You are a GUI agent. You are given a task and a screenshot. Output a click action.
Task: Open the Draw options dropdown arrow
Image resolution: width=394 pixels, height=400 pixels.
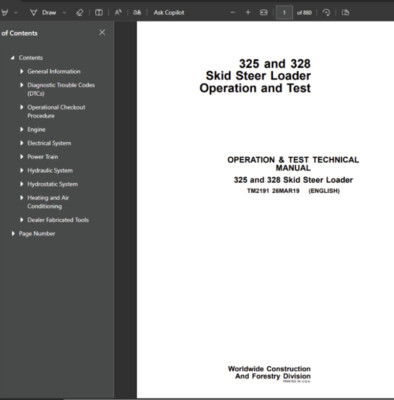click(x=65, y=13)
